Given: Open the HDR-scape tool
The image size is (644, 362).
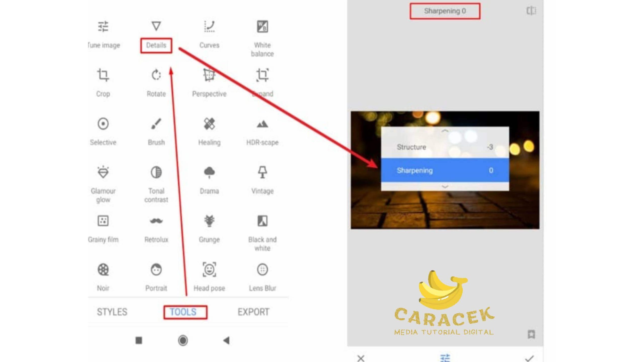Looking at the screenshot, I should point(262,130).
